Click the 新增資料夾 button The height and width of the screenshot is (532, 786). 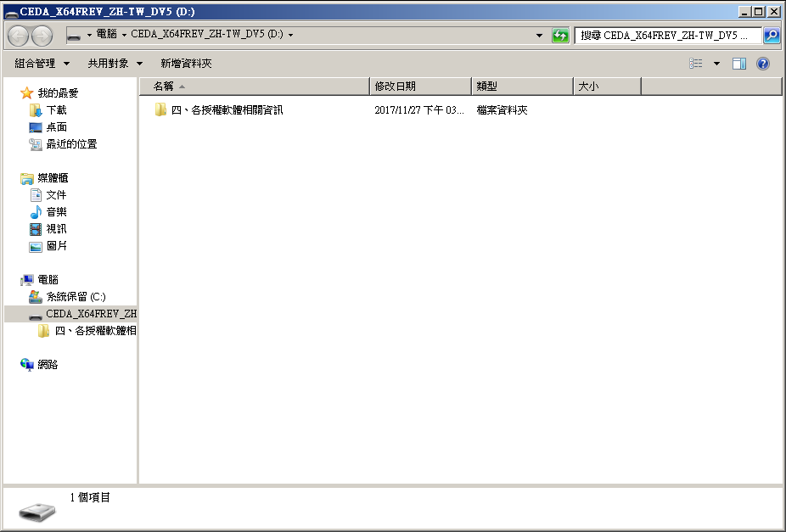coord(186,64)
